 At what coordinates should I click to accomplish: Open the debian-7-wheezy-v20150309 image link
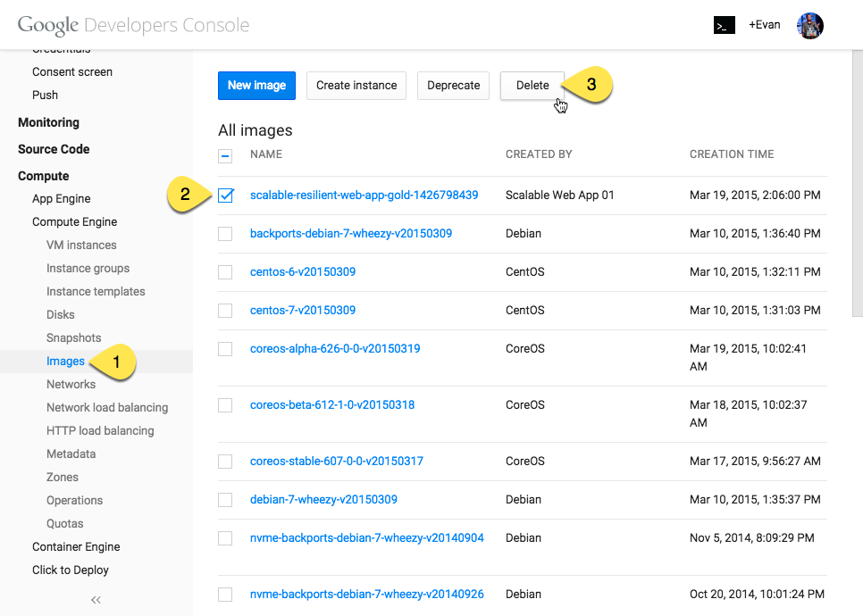pyautogui.click(x=323, y=499)
